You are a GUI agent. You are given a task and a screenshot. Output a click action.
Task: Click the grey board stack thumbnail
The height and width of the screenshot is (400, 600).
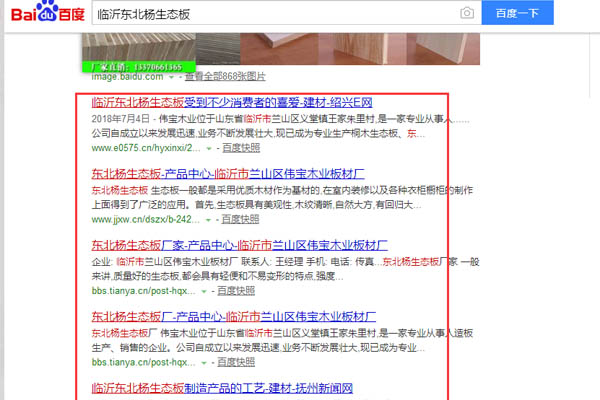click(218, 49)
